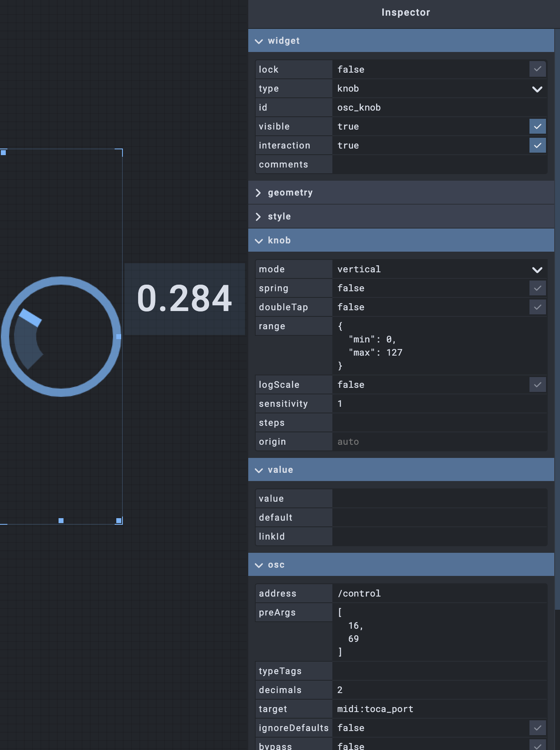Click the right-middle resize handle of the widget

[x=119, y=337]
